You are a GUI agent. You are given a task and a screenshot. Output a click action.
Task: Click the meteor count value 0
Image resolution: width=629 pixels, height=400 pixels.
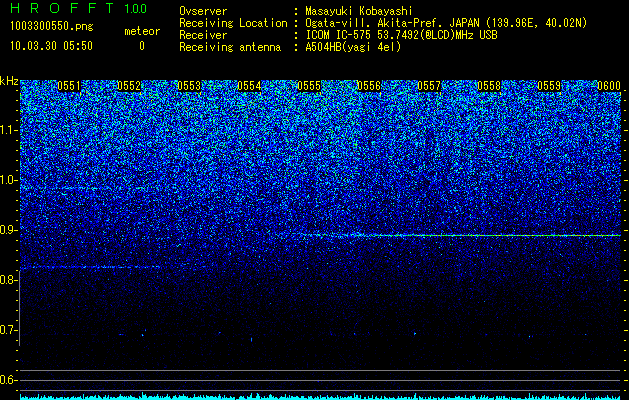pos(142,46)
